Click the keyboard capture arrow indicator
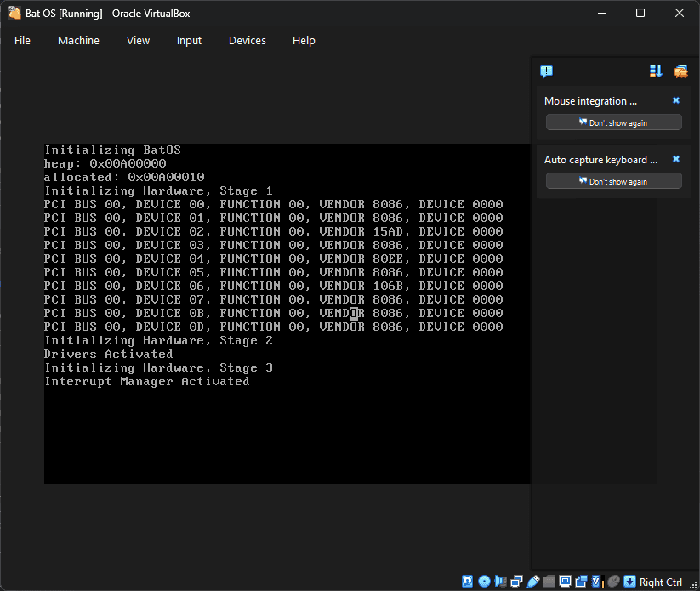 [630, 582]
